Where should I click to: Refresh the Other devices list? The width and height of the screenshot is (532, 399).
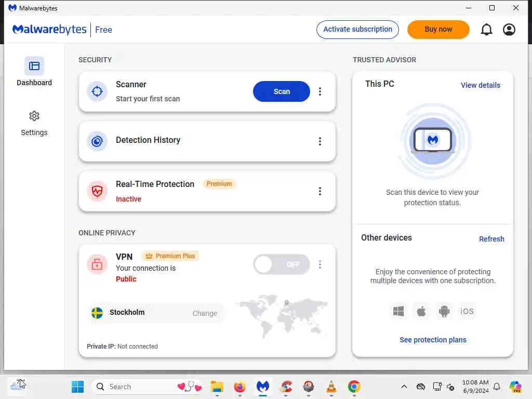[x=491, y=239]
